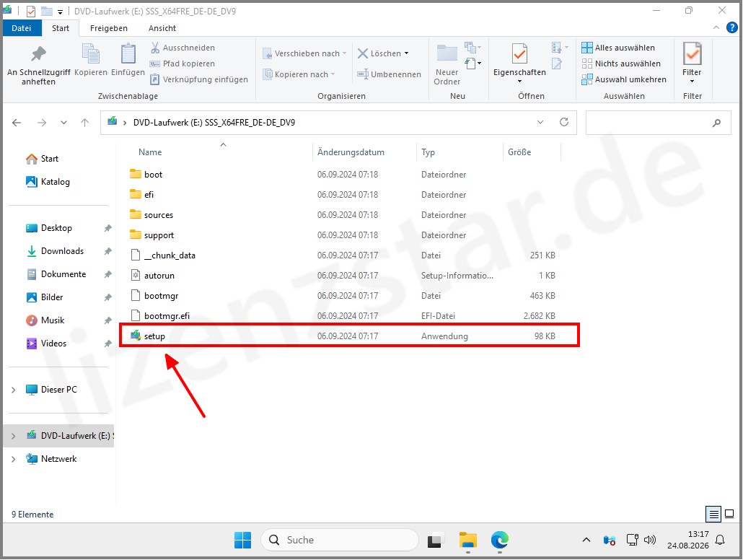Switch to details view icon
Image resolution: width=743 pixels, height=560 pixels.
pyautogui.click(x=713, y=514)
